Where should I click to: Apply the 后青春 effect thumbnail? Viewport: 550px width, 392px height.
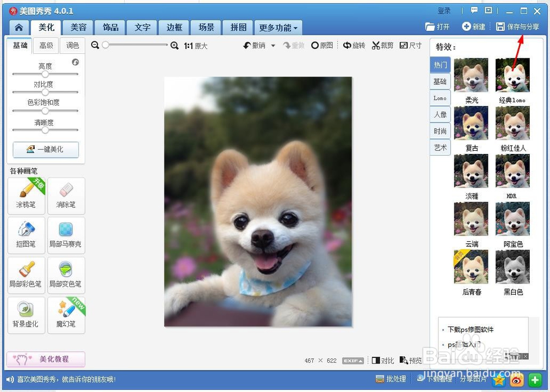471,267
